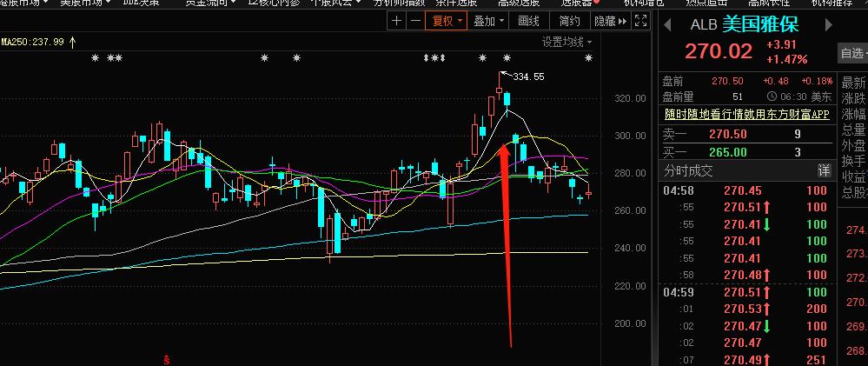Add stock to watchlist via 自选

[852, 53]
